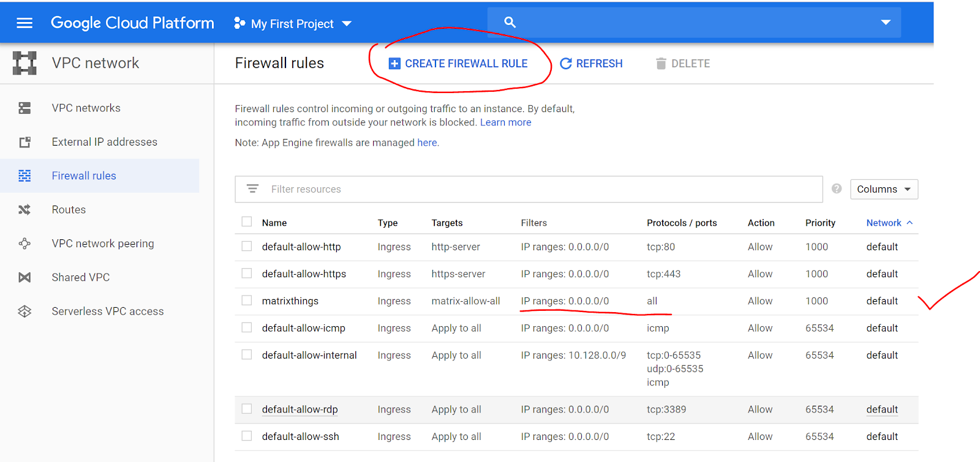Check the matrixthings row checkbox
980x462 pixels.
click(247, 300)
